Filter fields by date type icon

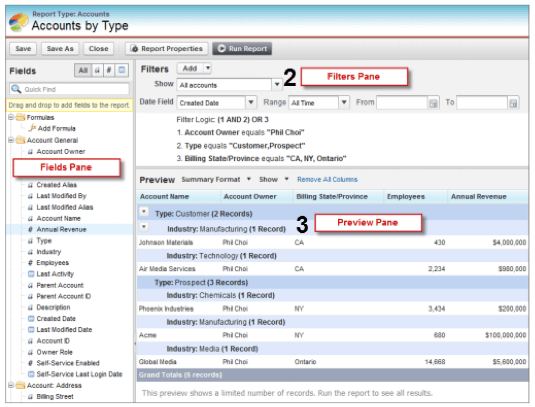click(121, 70)
